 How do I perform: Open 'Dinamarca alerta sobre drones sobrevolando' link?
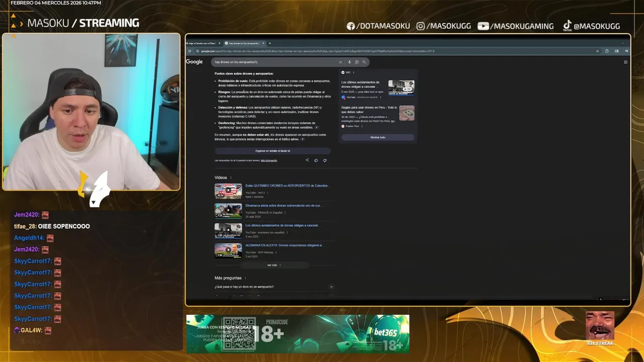(283, 206)
